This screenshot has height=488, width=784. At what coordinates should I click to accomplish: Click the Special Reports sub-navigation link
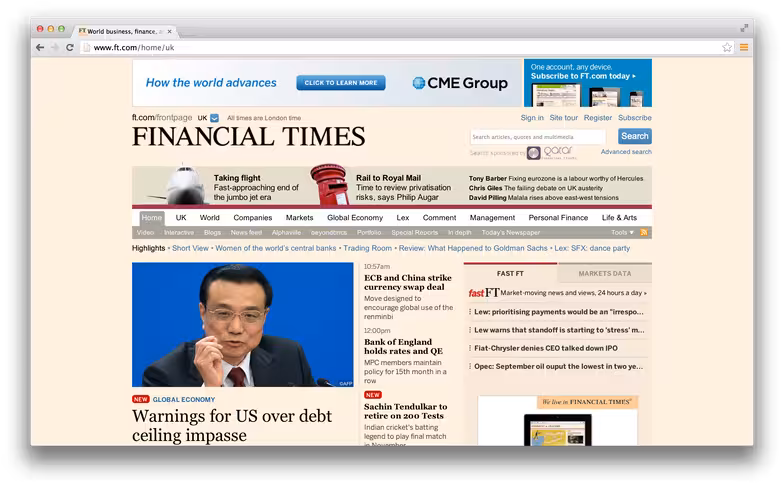pos(414,232)
